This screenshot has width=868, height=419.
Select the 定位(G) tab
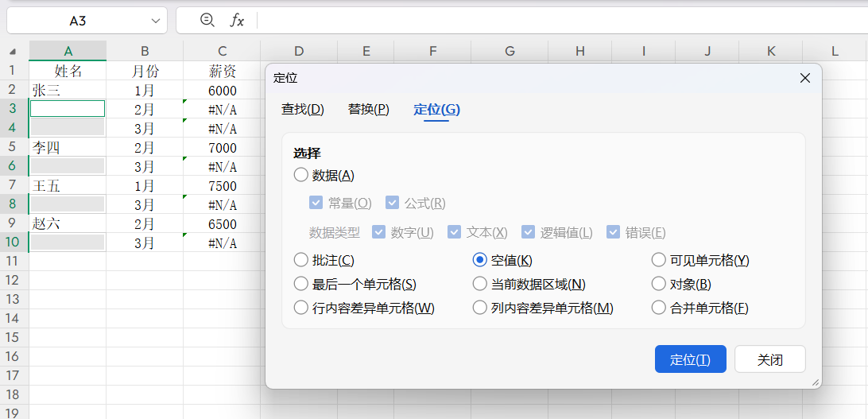tap(436, 110)
